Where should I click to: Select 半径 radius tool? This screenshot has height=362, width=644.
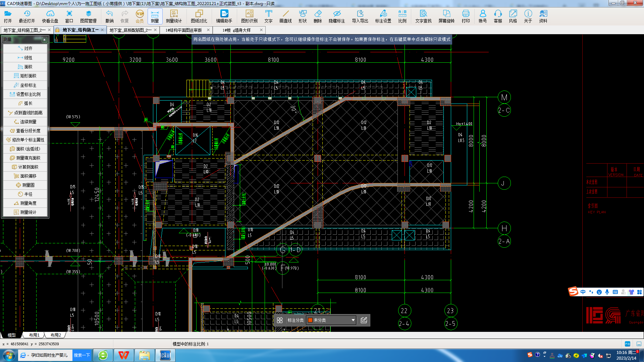pyautogui.click(x=25, y=194)
